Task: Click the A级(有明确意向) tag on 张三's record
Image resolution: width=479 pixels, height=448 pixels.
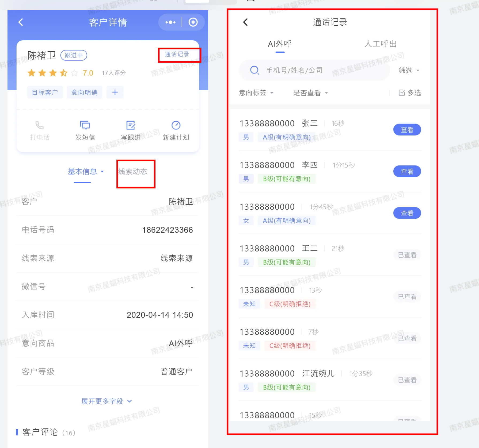Action: [x=287, y=137]
